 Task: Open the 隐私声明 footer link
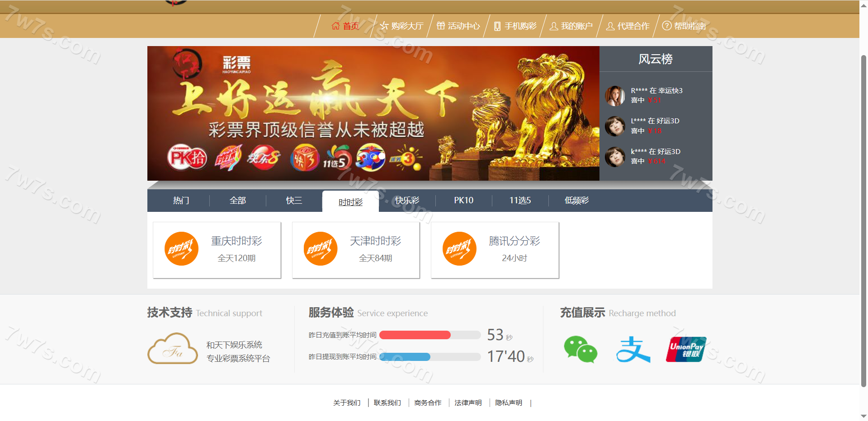(509, 403)
